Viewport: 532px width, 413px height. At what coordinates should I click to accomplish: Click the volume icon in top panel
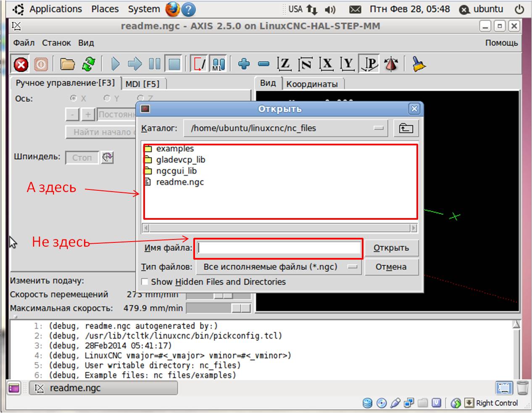(330, 9)
